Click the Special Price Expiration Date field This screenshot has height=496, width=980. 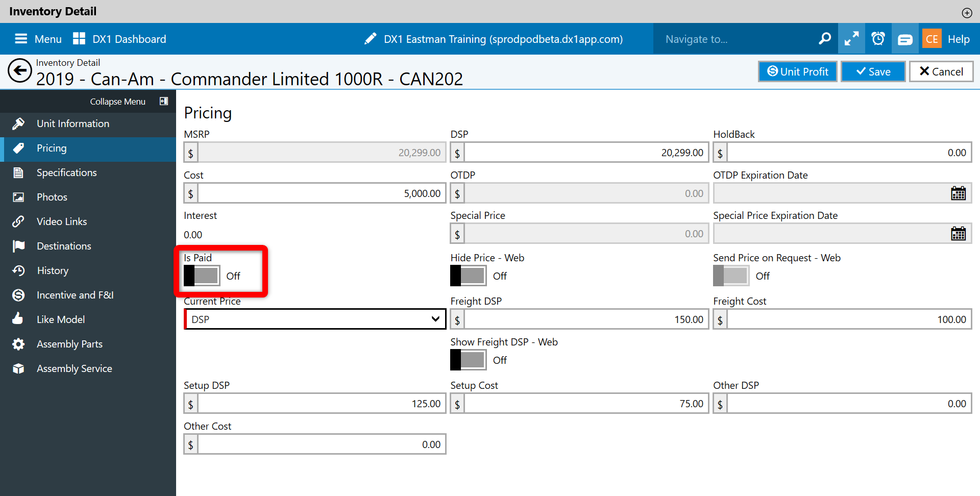click(842, 234)
